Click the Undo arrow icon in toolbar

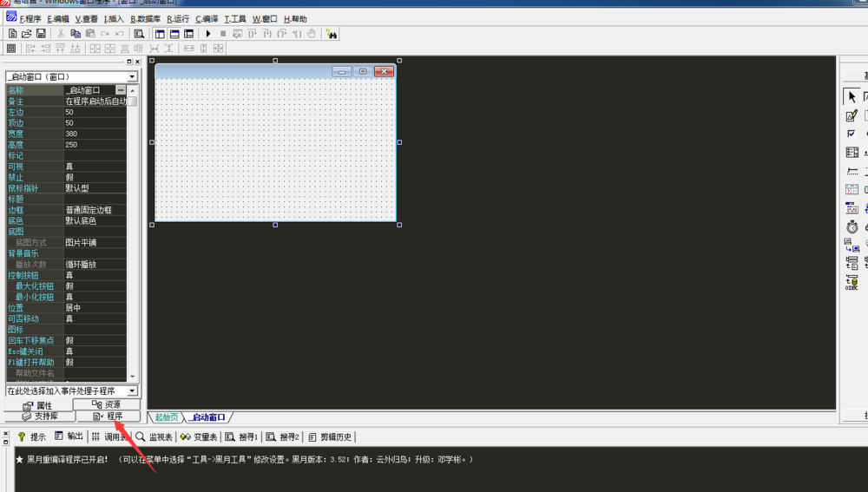coord(119,34)
